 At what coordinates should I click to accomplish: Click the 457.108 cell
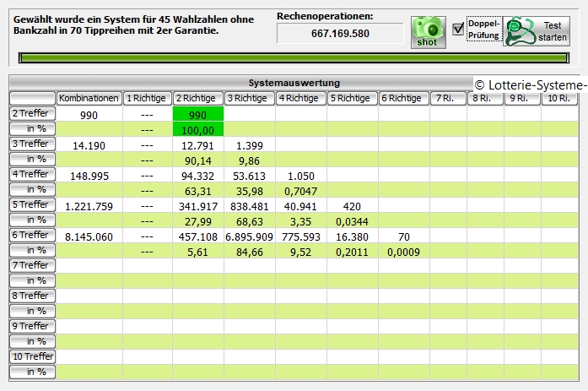(198, 236)
